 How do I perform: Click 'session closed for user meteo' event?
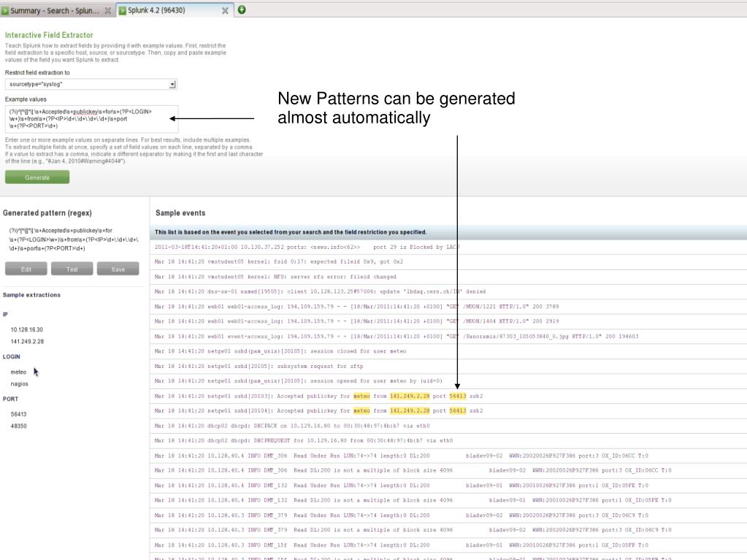[x=448, y=351]
